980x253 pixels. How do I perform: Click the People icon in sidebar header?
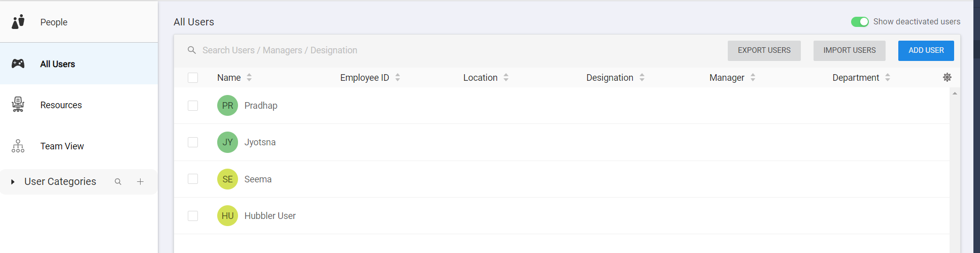pos(18,22)
